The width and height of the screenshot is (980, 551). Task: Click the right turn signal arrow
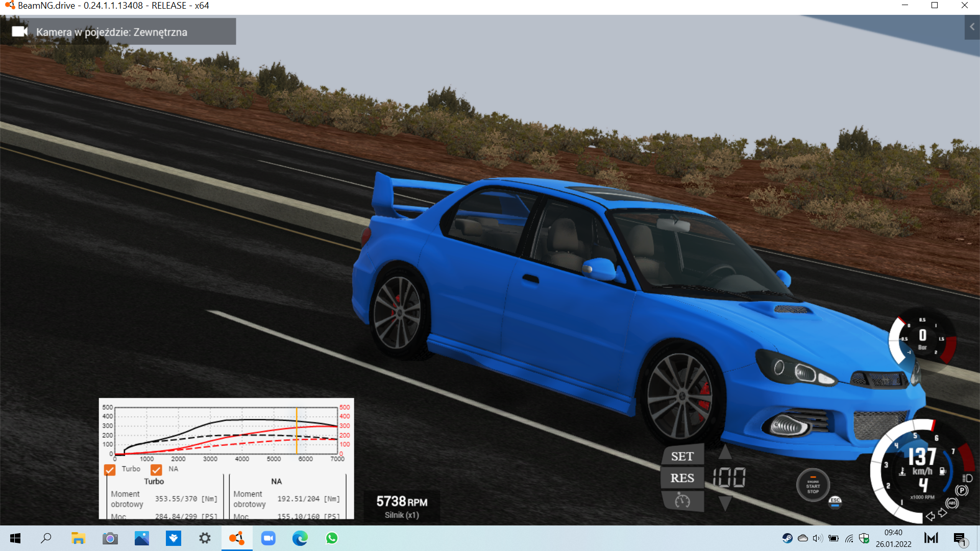click(x=942, y=513)
